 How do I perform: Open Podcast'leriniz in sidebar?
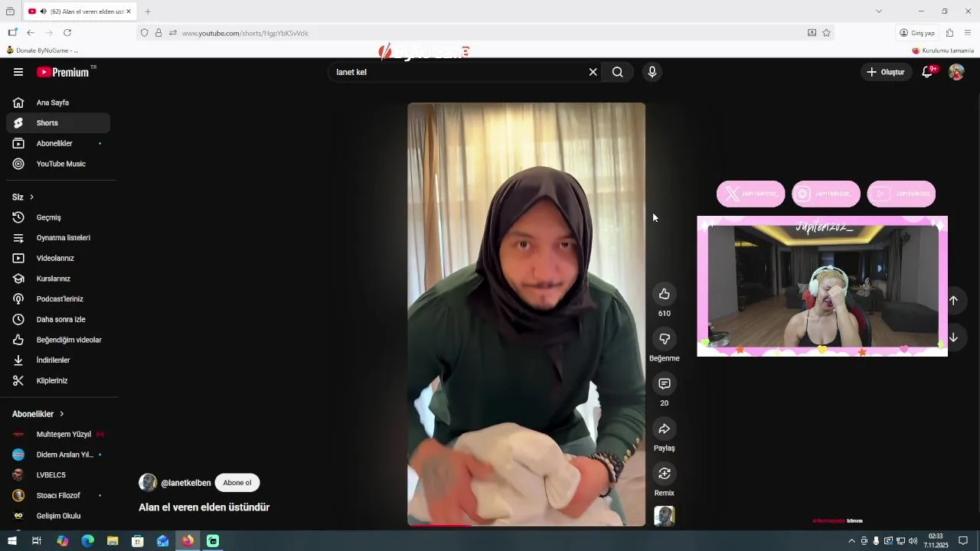58,299
